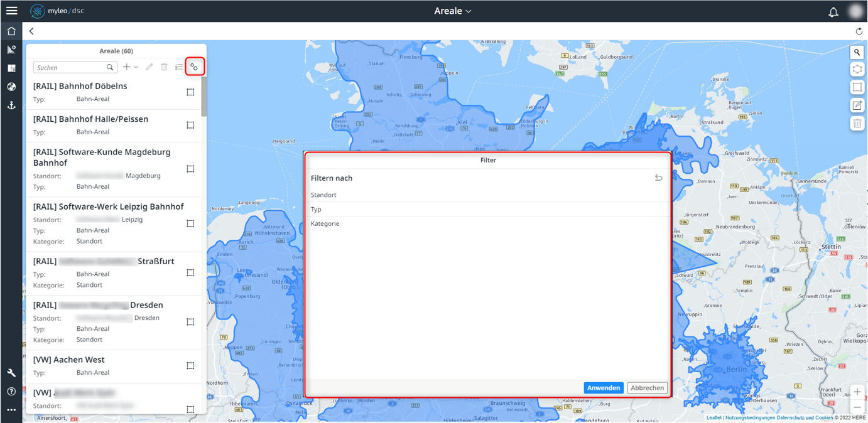Click the Filtern nach heading
This screenshot has height=423, width=868.
point(332,178)
